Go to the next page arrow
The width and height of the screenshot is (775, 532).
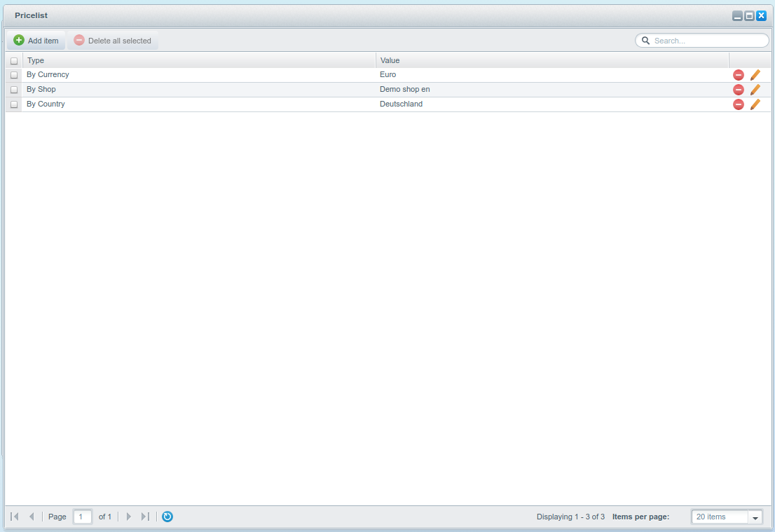[x=128, y=517]
